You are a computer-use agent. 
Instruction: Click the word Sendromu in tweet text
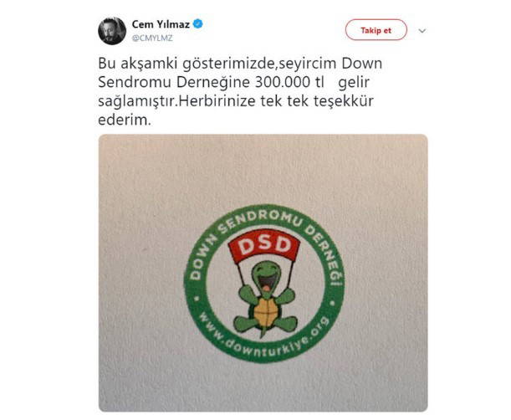click(135, 82)
